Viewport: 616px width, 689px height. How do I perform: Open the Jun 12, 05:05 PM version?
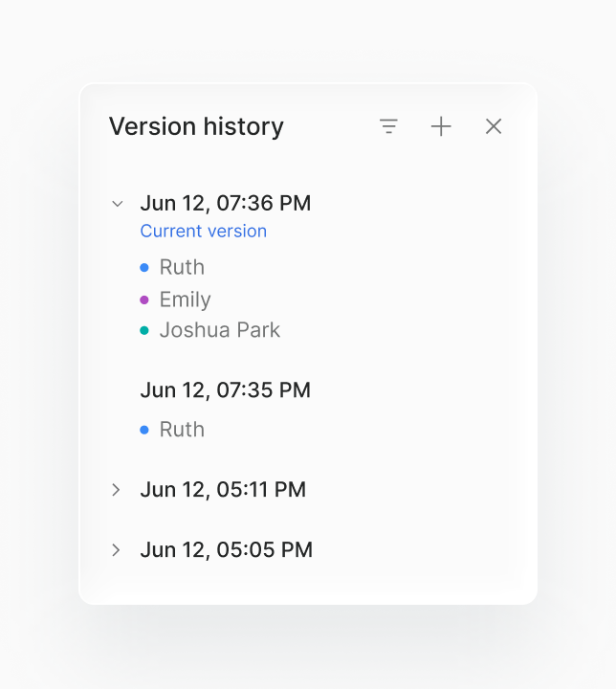(x=227, y=549)
